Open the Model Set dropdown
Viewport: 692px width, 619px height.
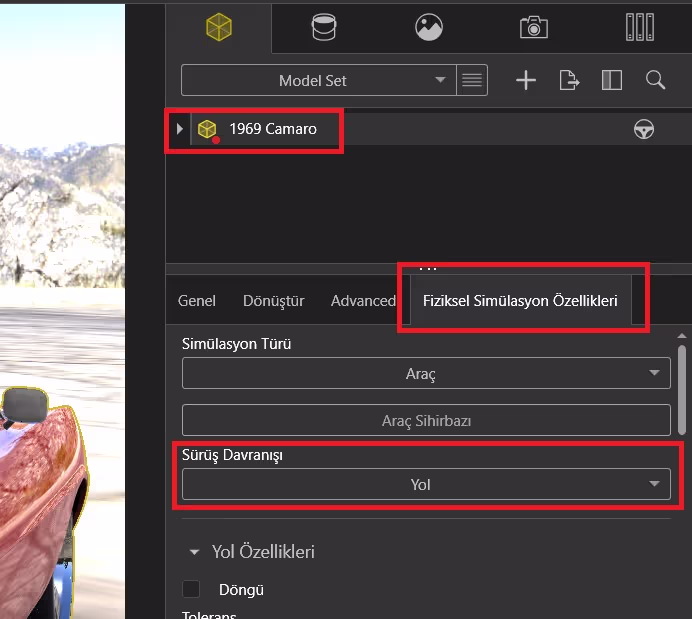[318, 80]
